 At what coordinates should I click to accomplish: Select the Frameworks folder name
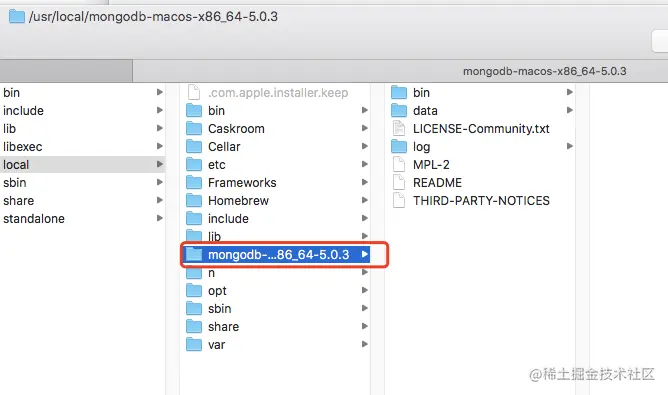[x=242, y=183]
